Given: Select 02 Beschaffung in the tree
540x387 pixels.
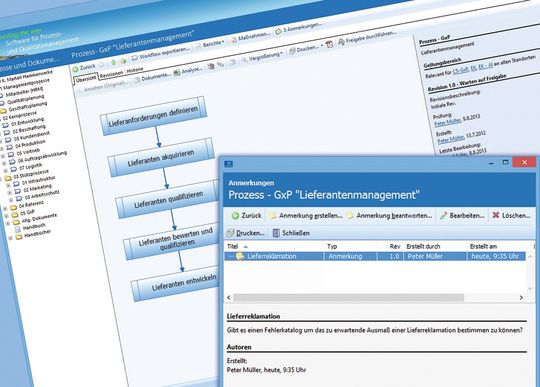Looking at the screenshot, I should (29, 129).
